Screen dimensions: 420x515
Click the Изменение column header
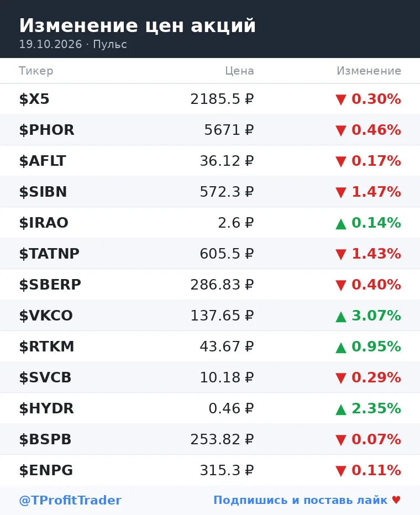point(369,71)
